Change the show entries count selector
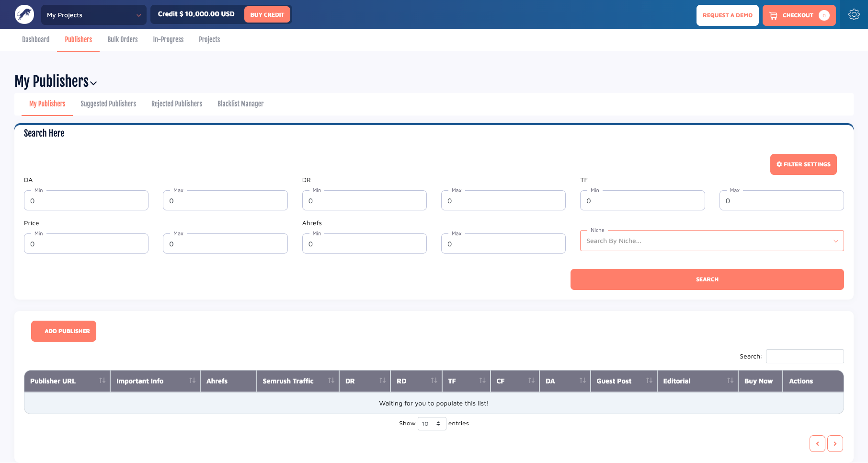The height and width of the screenshot is (463, 868). click(432, 424)
